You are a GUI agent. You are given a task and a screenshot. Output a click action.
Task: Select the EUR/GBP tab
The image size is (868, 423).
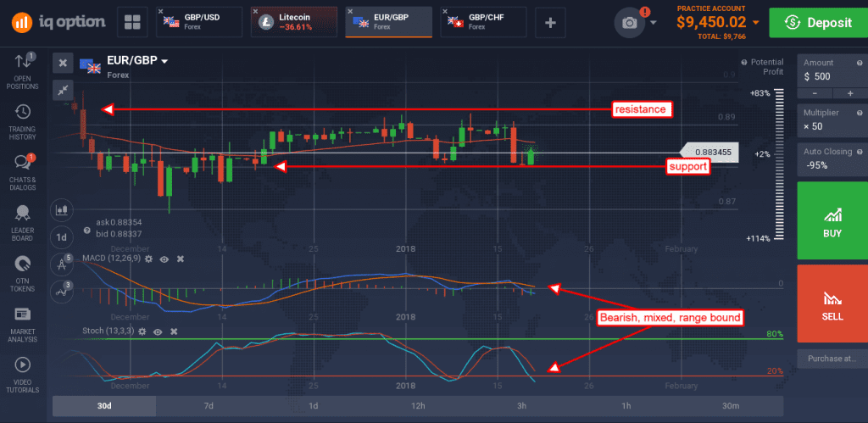(x=388, y=22)
